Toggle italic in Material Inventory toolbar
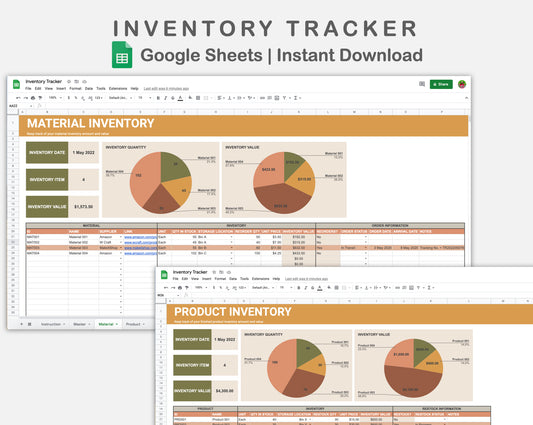 pos(166,98)
